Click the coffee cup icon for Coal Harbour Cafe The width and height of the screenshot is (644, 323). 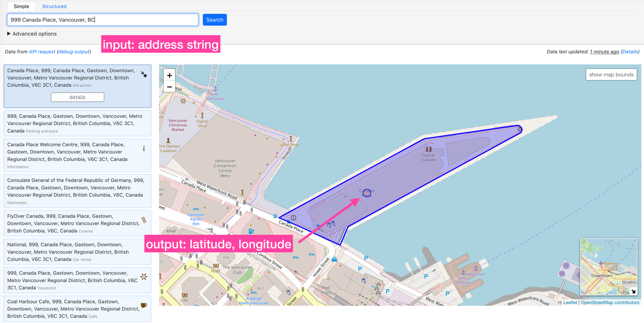144,305
